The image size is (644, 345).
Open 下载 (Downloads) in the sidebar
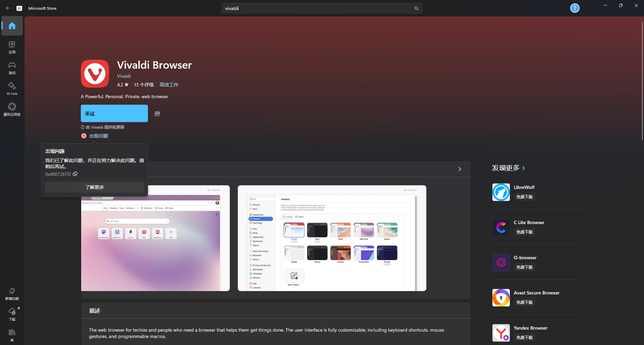pos(12,315)
